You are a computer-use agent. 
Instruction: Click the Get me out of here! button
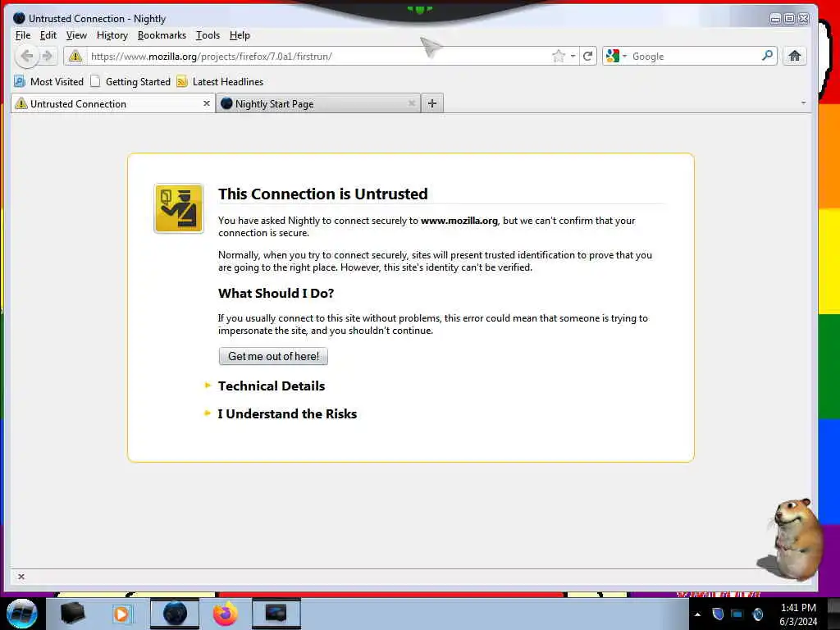[x=273, y=356]
